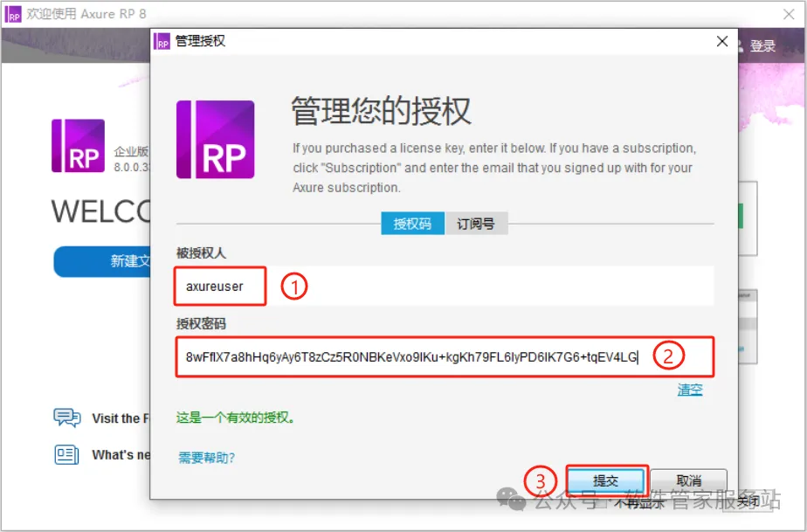This screenshot has width=807, height=532.
Task: Click the 授权密码 label
Action: [x=201, y=324]
